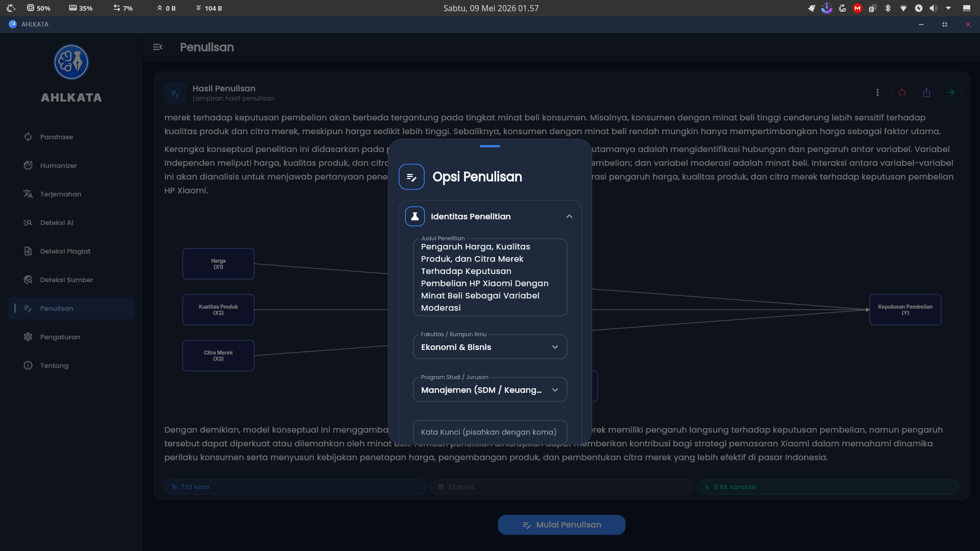The image size is (980, 551).
Task: Go to Terjemahan translation page
Action: 71,194
